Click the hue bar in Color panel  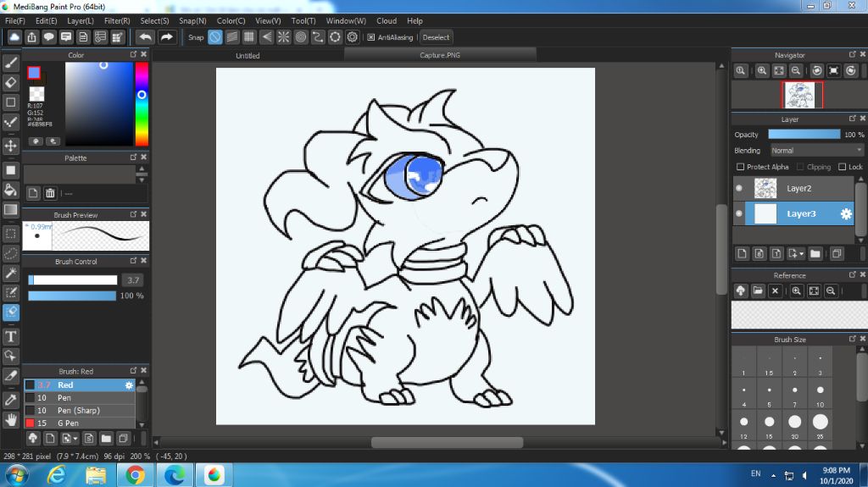[x=142, y=103]
